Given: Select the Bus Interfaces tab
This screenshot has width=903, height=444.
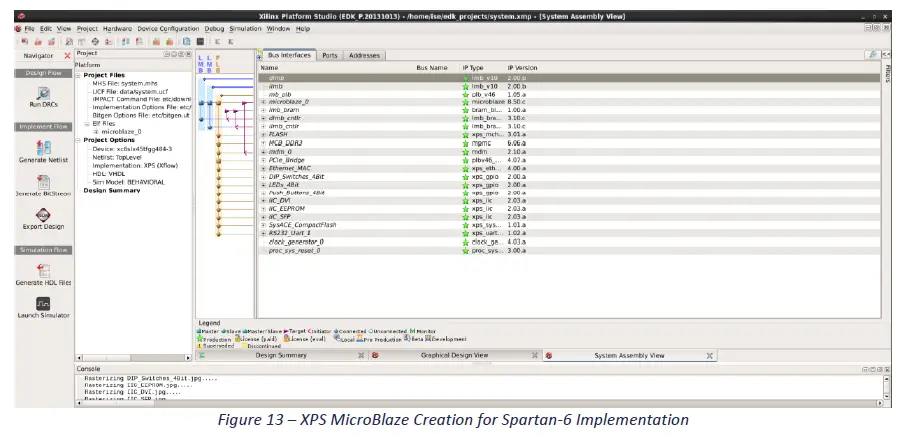Looking at the screenshot, I should coord(289,55).
